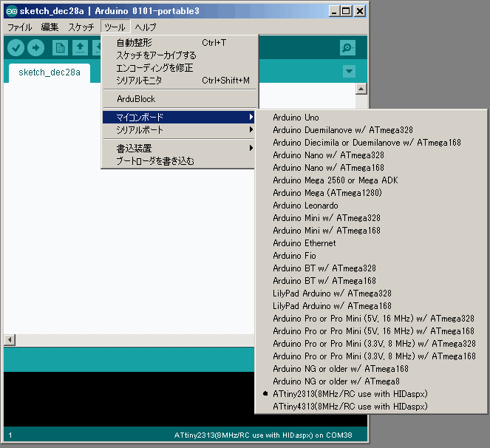Choose Pro Mini (5V, 16 MHz) w/ ATmega328
Screen dimensions: 490x448
click(371, 319)
